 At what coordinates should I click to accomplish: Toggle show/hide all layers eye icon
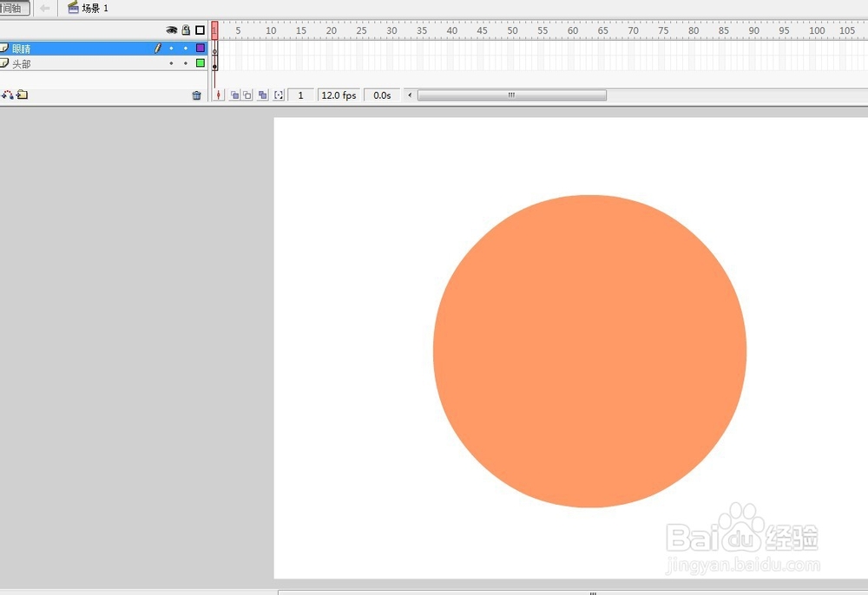pos(172,29)
